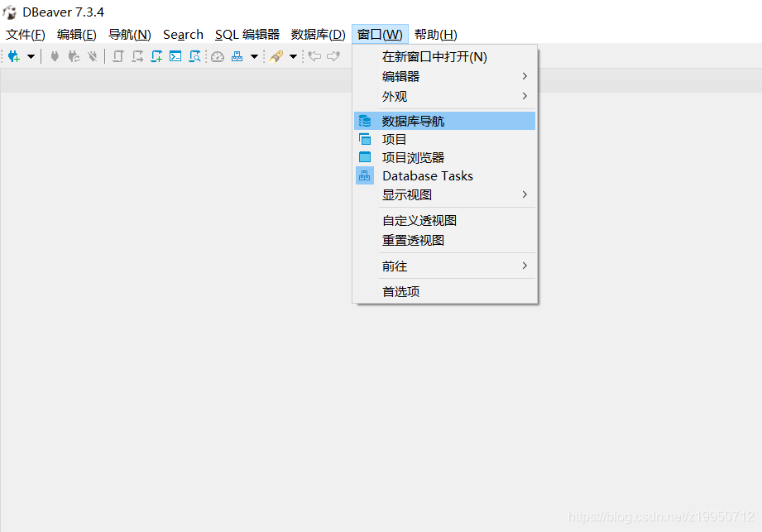Click the Recent SQL script icon
762x532 pixels.
pyautogui.click(x=137, y=56)
